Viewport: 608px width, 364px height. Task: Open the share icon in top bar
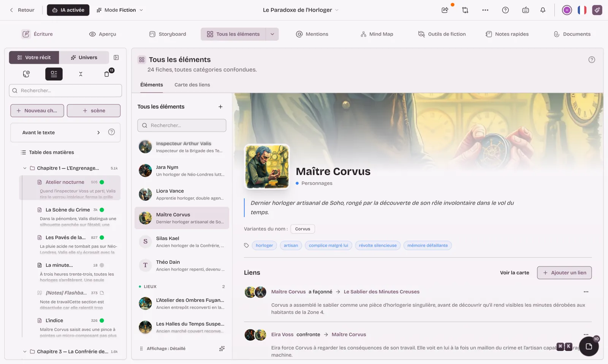pos(445,10)
